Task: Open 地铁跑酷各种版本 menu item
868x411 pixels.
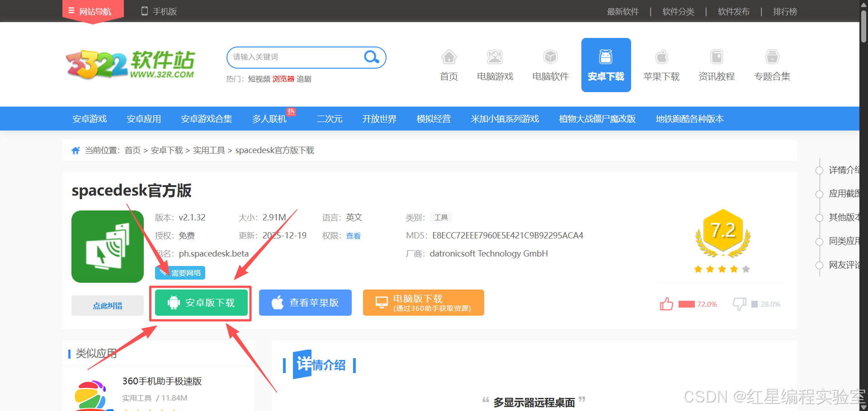Action: point(690,119)
